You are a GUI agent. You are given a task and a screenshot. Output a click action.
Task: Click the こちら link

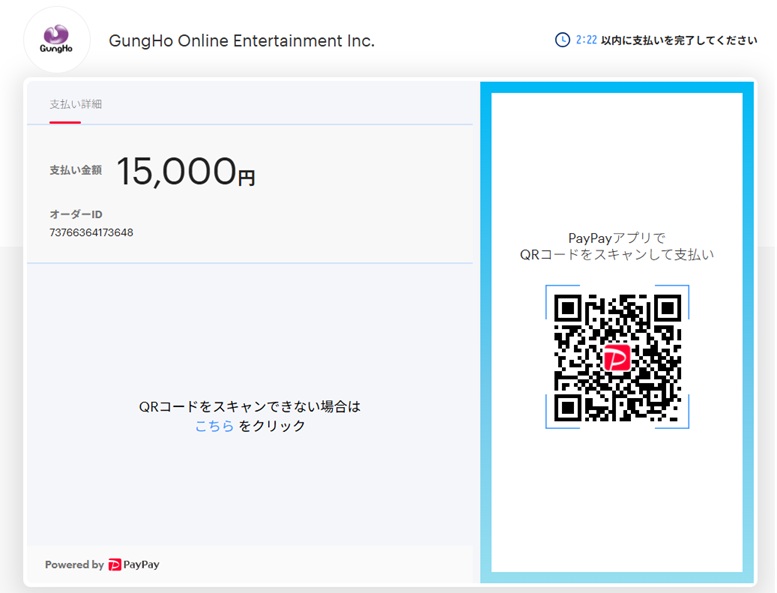(214, 426)
